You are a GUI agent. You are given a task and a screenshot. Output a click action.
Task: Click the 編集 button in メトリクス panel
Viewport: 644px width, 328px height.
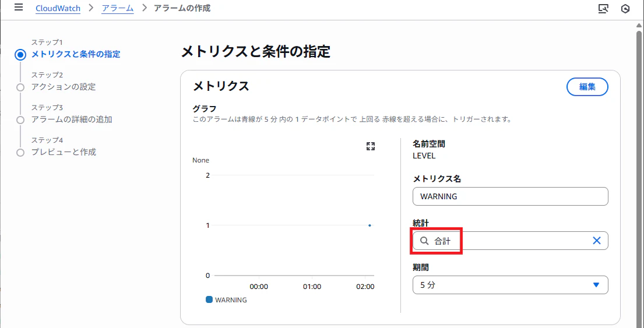pyautogui.click(x=587, y=87)
